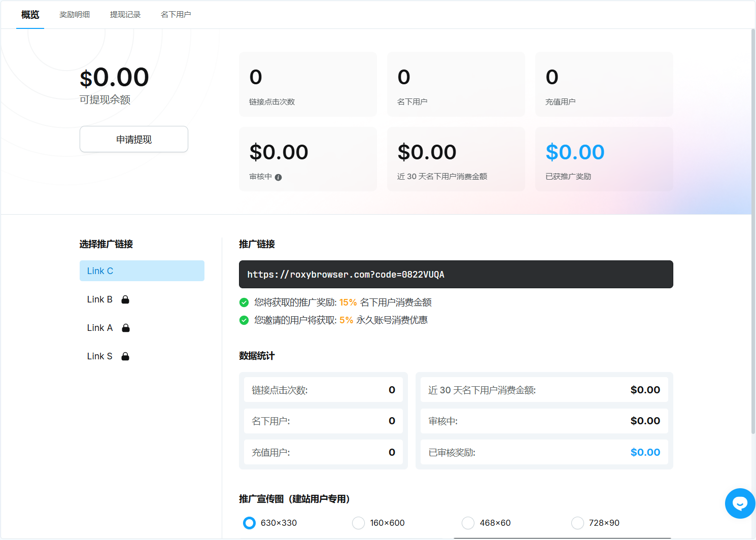The width and height of the screenshot is (756, 540).
Task: Click the info icon next to 审核中
Action: click(278, 177)
